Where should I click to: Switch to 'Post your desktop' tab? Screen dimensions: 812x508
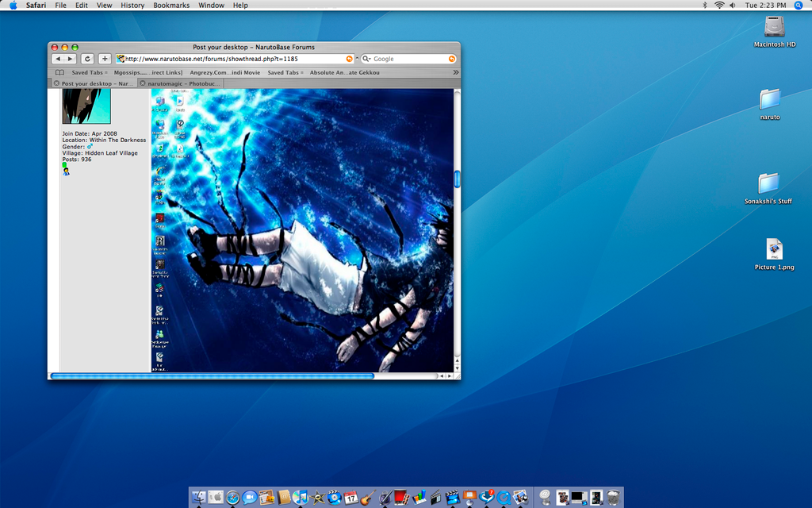point(94,83)
